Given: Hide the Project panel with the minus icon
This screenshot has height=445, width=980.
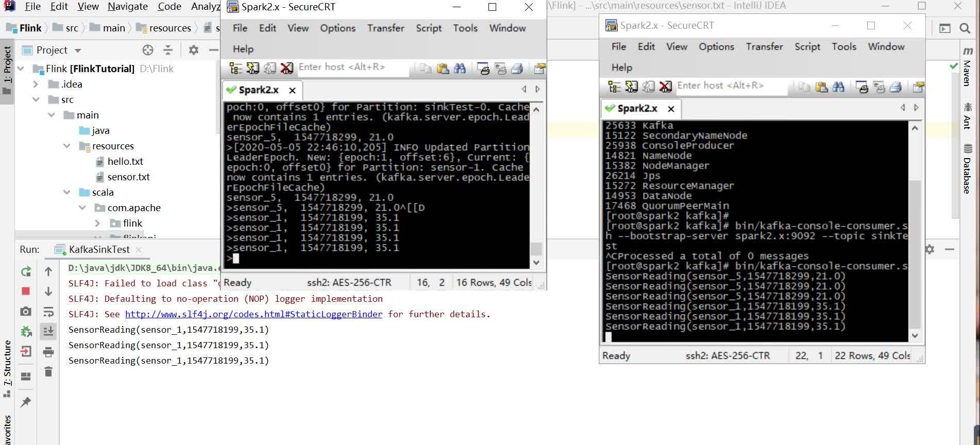Looking at the screenshot, I should click(213, 50).
